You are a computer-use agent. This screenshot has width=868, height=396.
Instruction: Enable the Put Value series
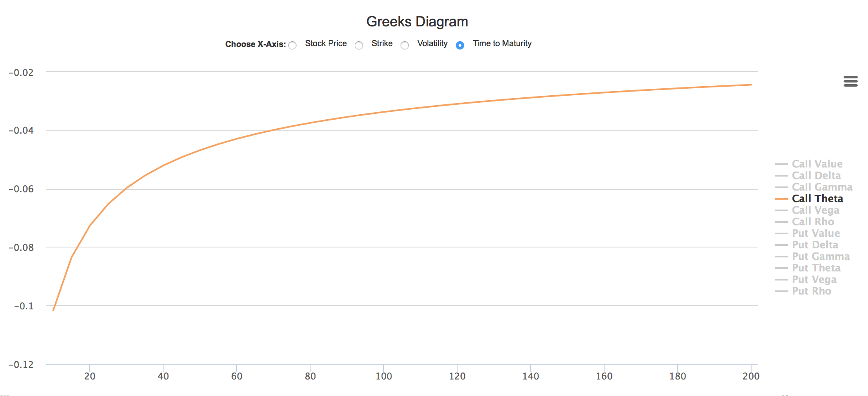point(816,233)
